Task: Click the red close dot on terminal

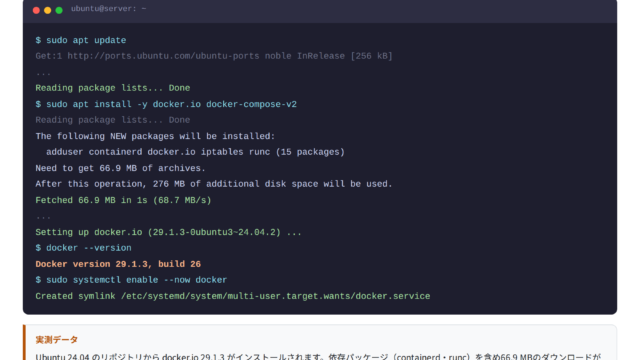Action: click(36, 10)
